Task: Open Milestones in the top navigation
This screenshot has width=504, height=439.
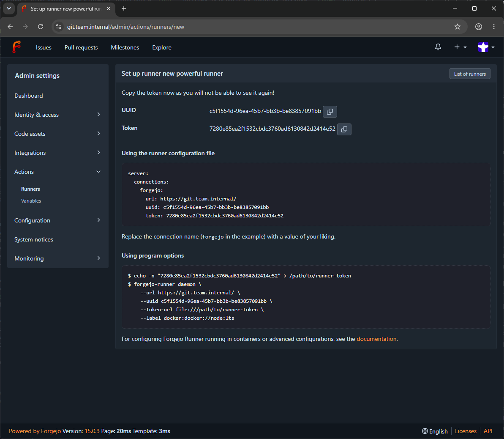Action: coord(125,47)
